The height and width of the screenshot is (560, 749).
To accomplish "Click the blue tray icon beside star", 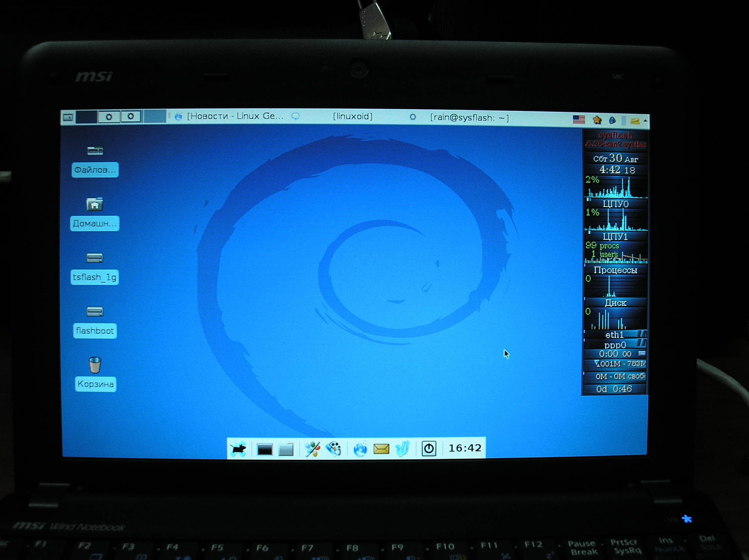I will coord(612,120).
